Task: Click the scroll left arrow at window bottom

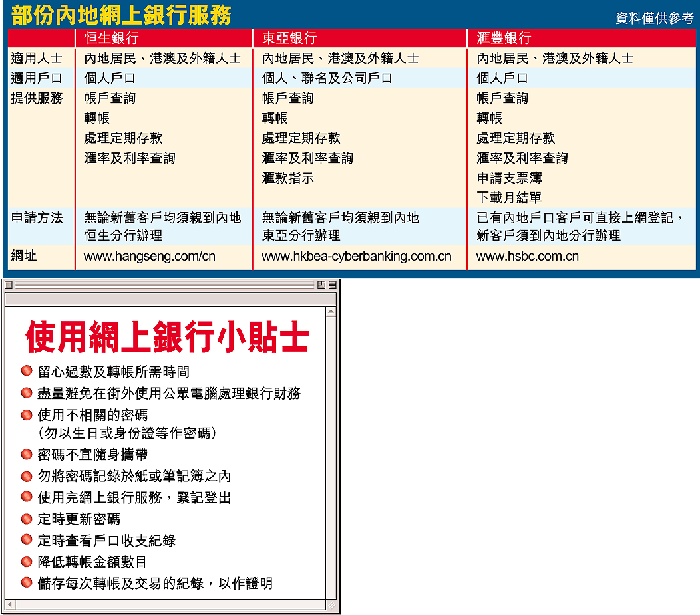Action: click(x=11, y=604)
